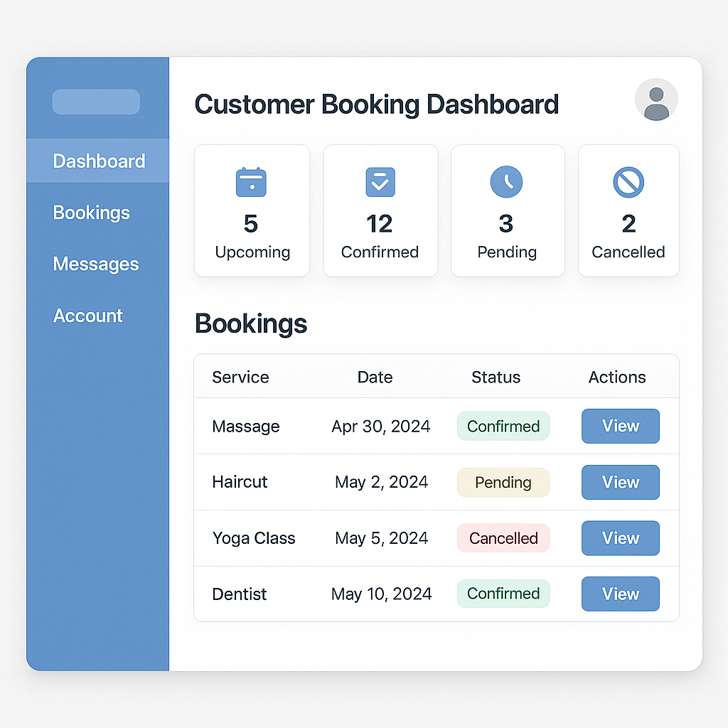728x728 pixels.
Task: View the Yoga Class booking
Action: (x=620, y=538)
